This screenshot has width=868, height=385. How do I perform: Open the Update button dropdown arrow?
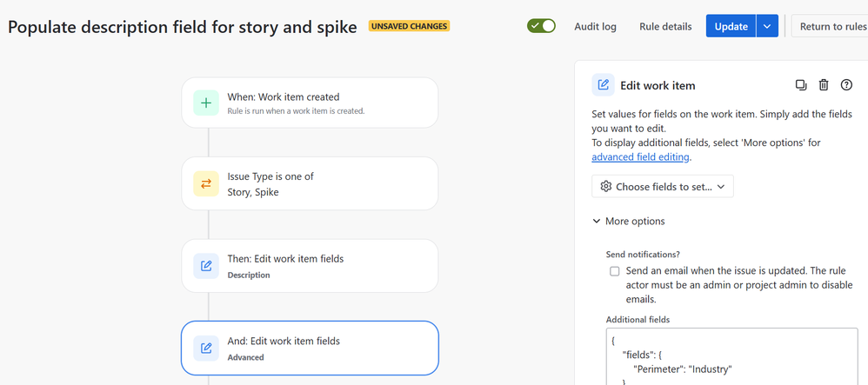(x=766, y=26)
